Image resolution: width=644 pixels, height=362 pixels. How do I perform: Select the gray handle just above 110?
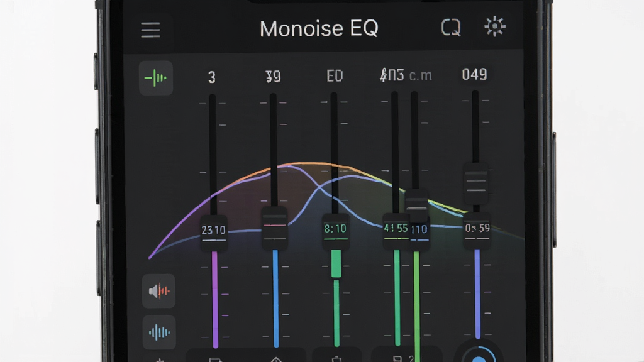[416, 205]
